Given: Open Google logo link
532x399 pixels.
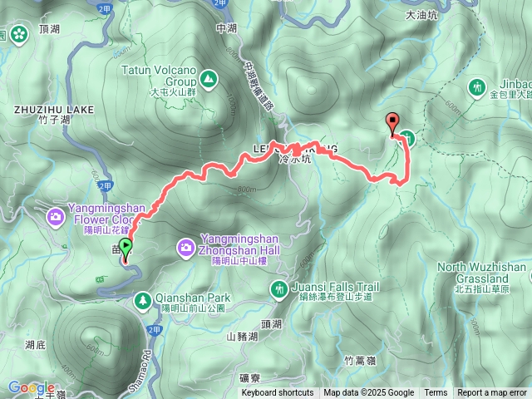Looking at the screenshot, I should 32,387.
